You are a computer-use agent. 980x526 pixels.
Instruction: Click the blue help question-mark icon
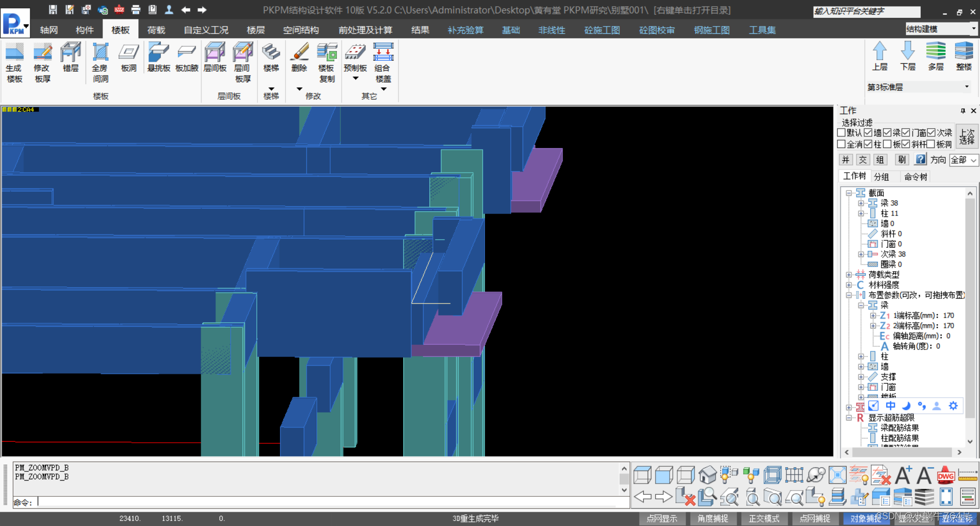tap(920, 159)
